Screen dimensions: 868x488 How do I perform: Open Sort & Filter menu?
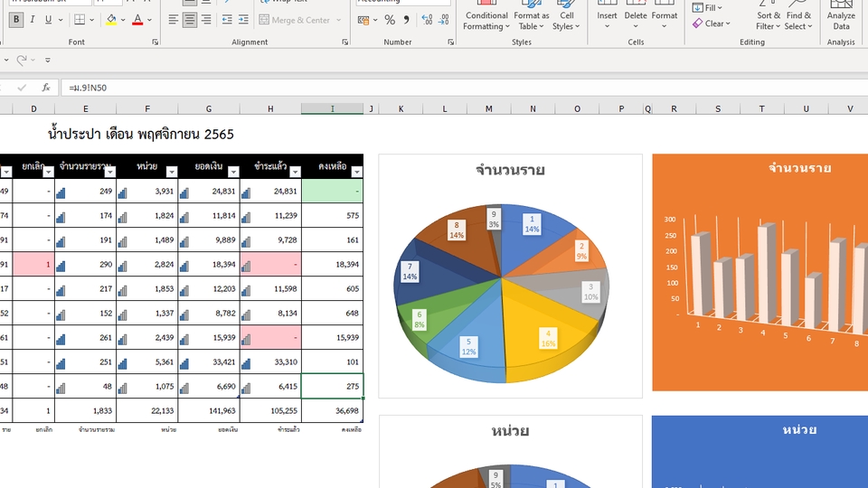pos(769,15)
